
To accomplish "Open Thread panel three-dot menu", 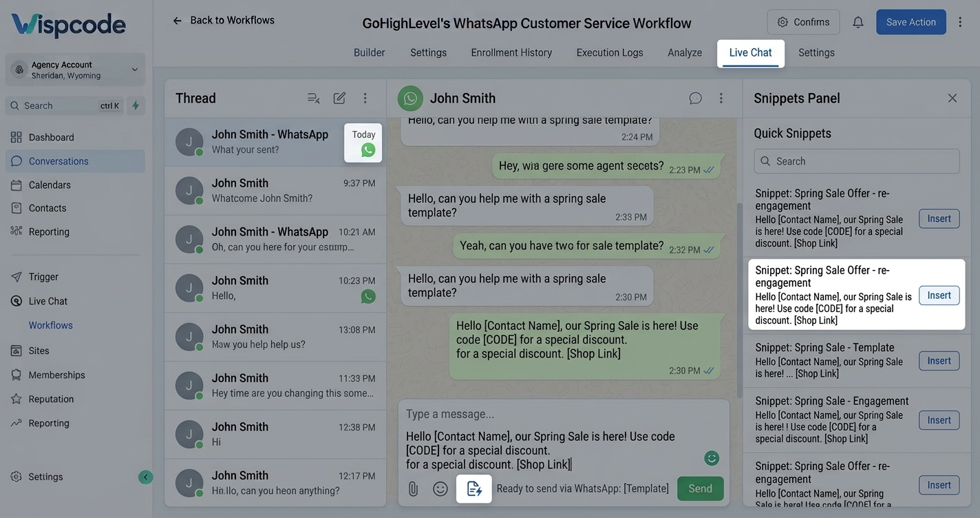I will click(365, 98).
